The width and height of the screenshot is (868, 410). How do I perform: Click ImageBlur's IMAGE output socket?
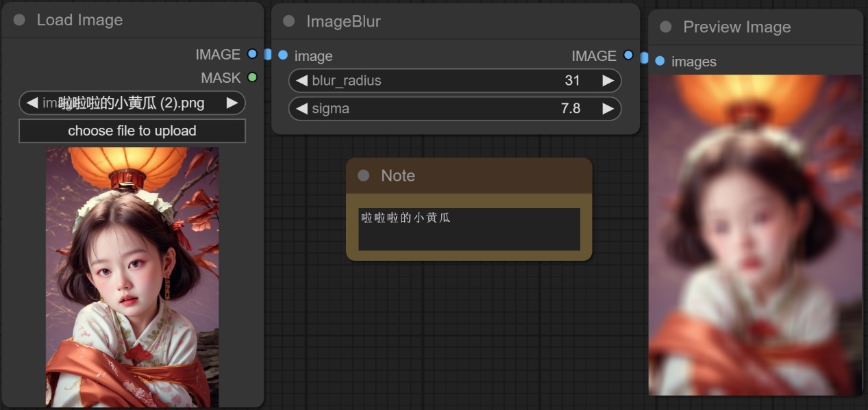[x=628, y=55]
